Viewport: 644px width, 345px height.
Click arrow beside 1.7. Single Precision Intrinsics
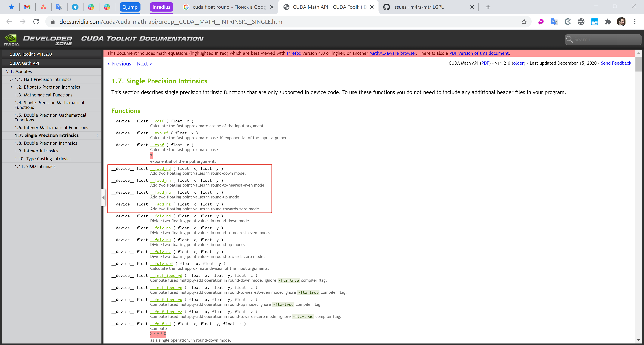tap(96, 135)
